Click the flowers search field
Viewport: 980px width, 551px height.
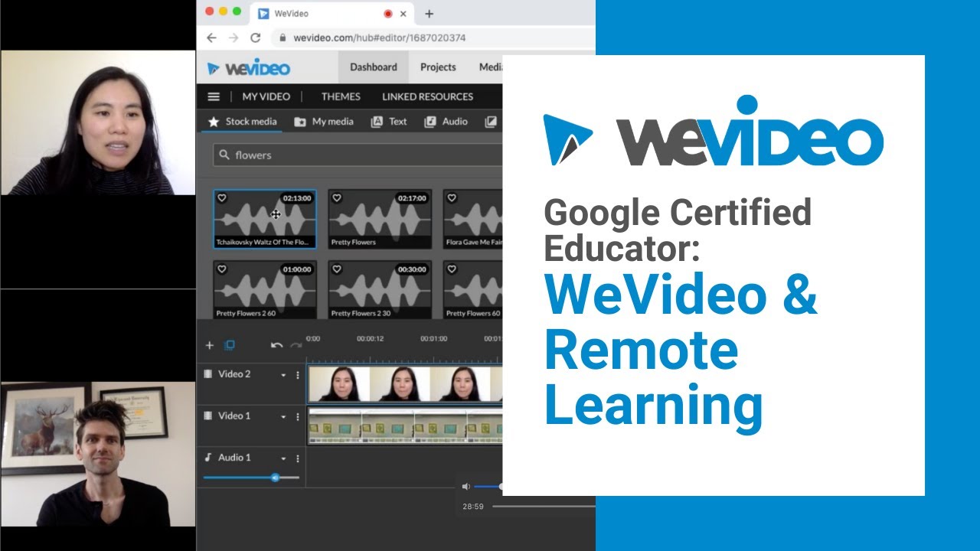[x=358, y=155]
